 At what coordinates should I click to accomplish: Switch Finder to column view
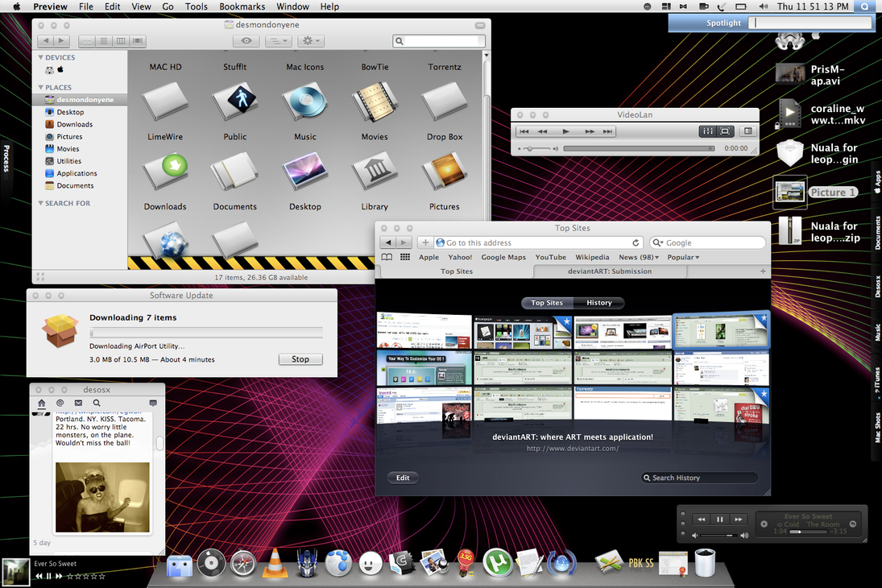(121, 41)
